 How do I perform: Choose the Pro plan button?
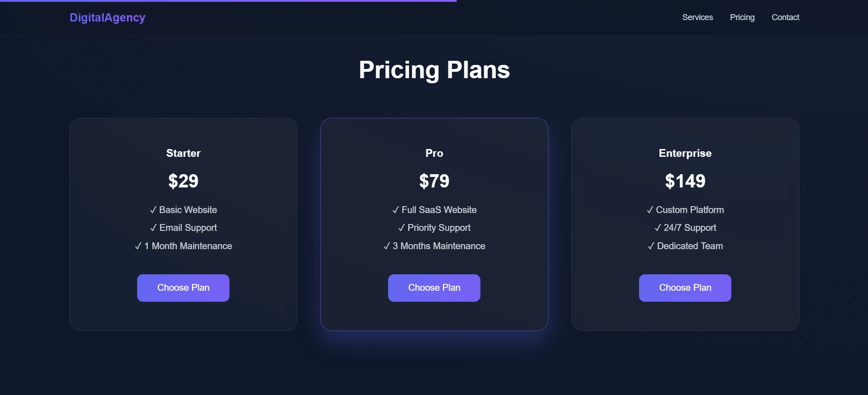click(x=434, y=288)
